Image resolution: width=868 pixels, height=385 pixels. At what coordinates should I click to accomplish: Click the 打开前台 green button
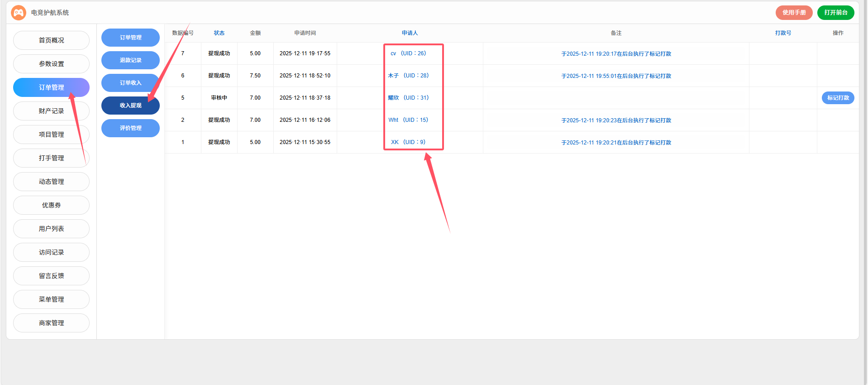pyautogui.click(x=835, y=13)
